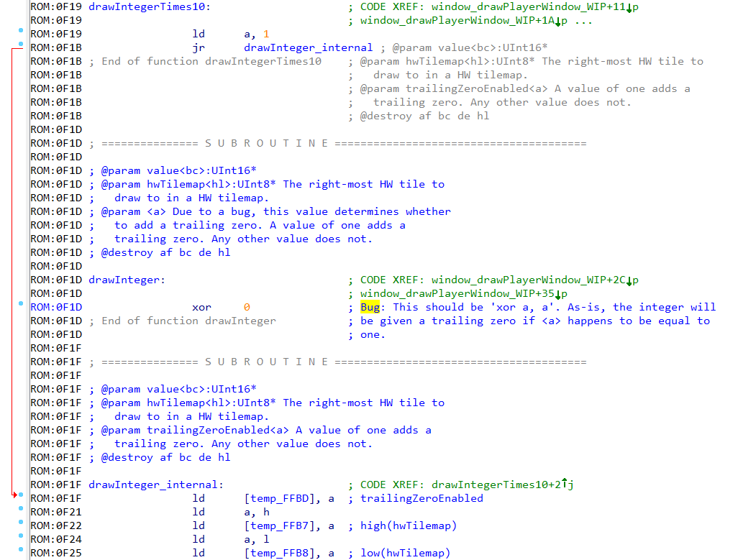Image resolution: width=738 pixels, height=560 pixels.
Task: Click the 'End of function drawIntegerTimes10' comment
Action: point(205,61)
